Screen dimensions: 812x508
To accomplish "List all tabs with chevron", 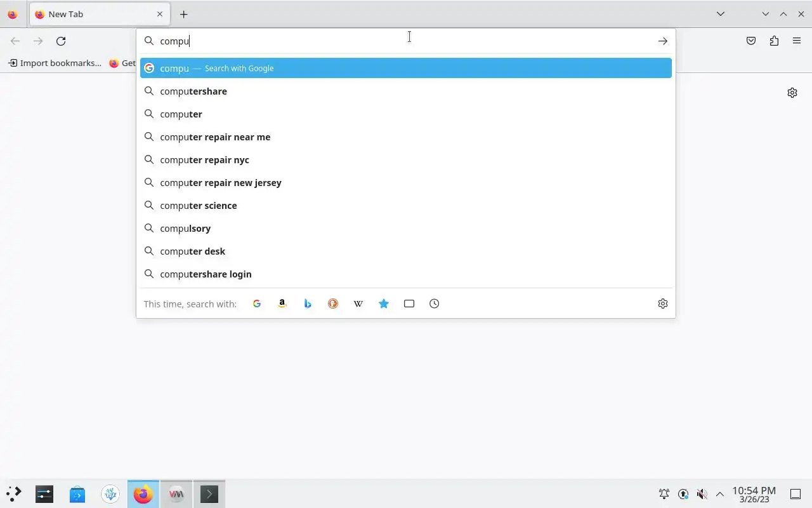I will click(721, 14).
